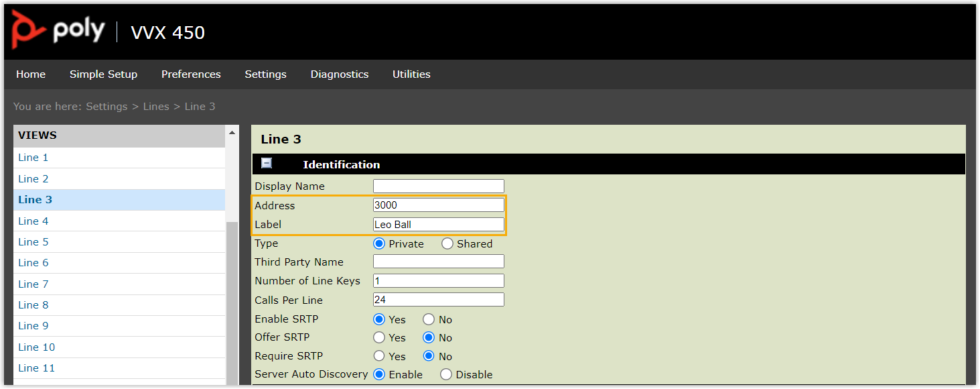Disable Server Auto Discovery

pos(446,374)
